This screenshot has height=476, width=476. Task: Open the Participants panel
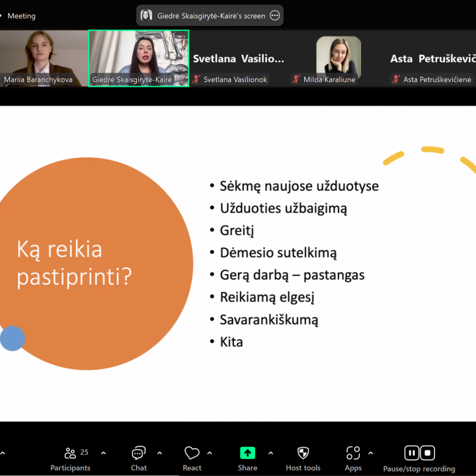(x=70, y=459)
